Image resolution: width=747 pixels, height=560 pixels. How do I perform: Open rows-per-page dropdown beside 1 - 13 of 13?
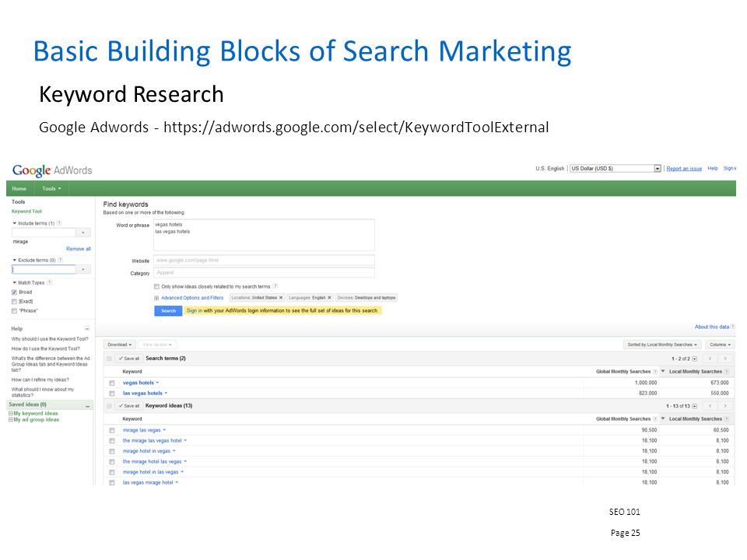click(x=695, y=406)
